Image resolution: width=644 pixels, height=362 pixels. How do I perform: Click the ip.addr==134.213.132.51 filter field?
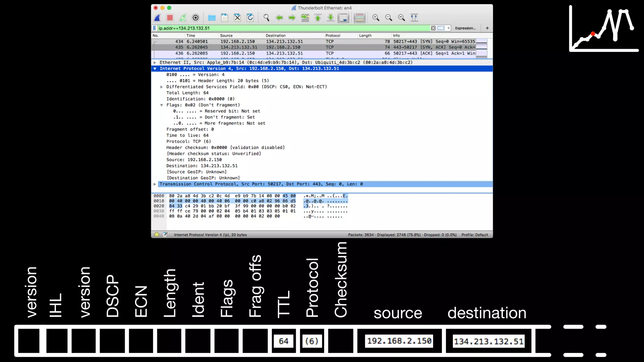pos(293,28)
